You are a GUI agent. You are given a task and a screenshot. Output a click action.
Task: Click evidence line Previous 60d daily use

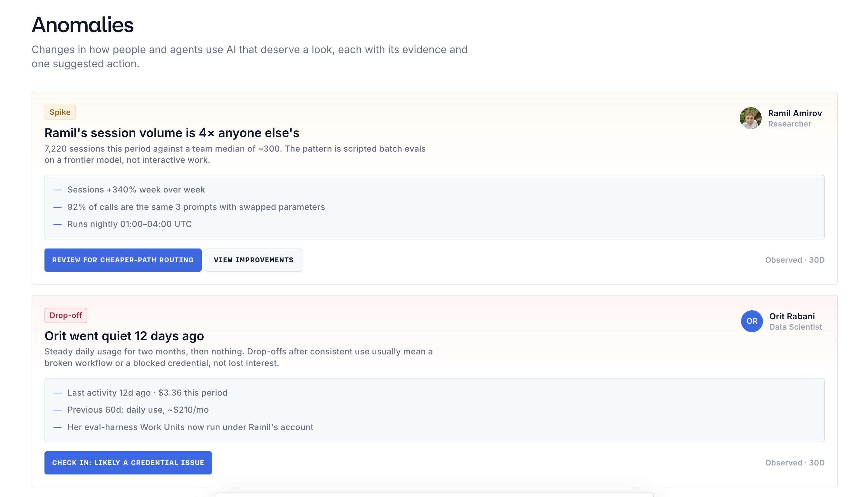point(138,410)
